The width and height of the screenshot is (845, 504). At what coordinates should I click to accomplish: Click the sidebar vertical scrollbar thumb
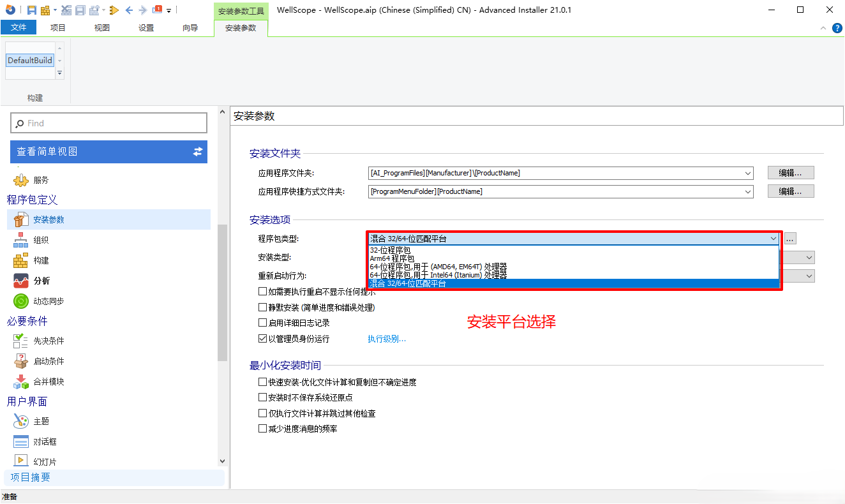(222, 293)
